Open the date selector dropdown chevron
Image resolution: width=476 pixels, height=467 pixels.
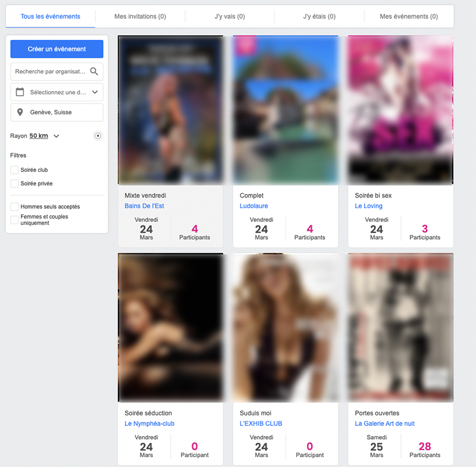pos(95,92)
